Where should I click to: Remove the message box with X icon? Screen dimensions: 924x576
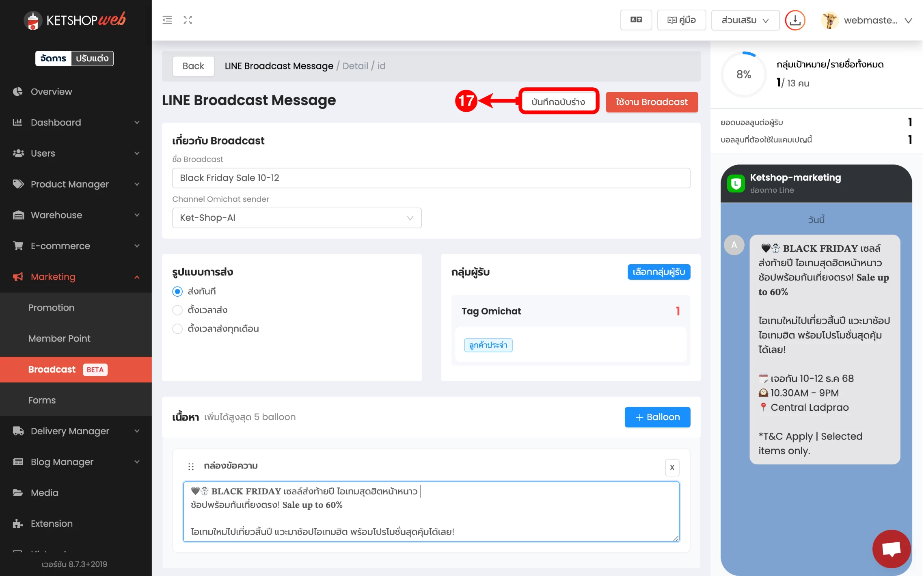(672, 467)
